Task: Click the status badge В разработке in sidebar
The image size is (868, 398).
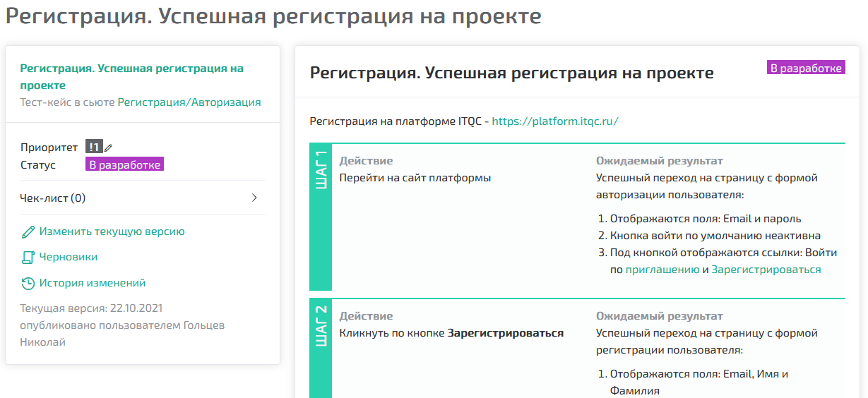Action: [124, 165]
